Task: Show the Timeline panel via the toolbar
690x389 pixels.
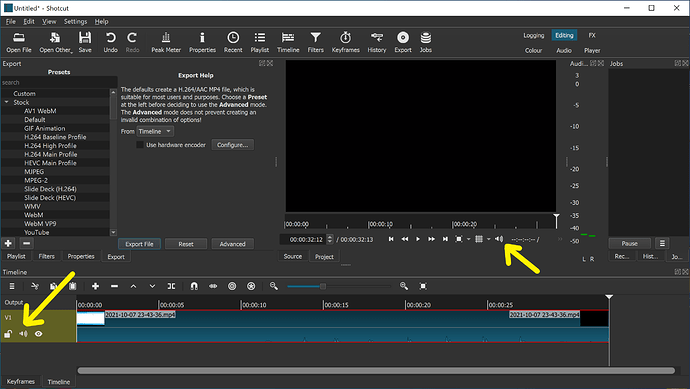Action: 288,42
